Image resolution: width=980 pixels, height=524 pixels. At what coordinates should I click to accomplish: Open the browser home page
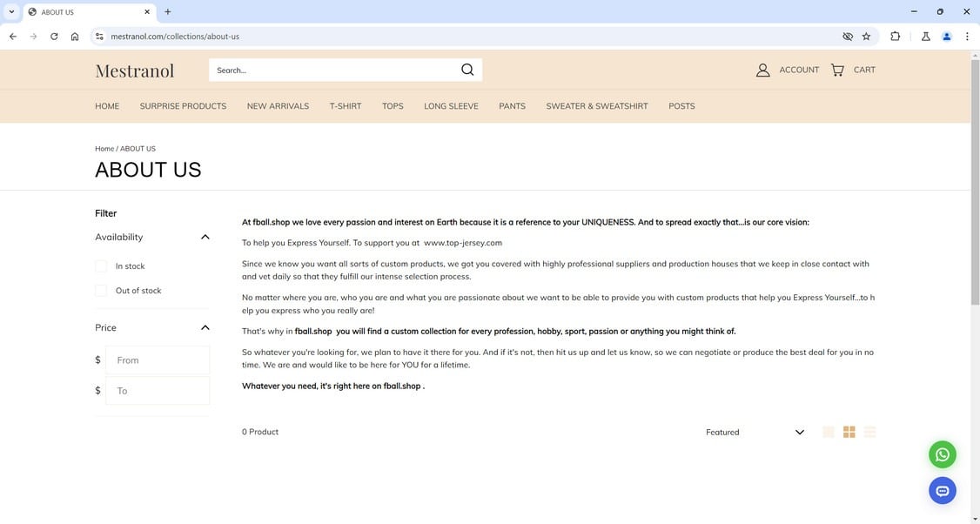click(x=75, y=37)
